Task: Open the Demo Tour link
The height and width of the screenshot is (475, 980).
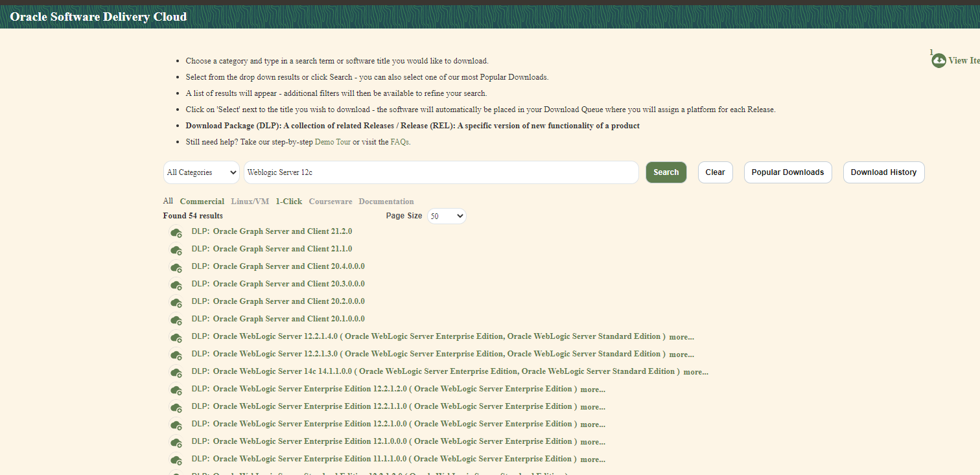Action: (x=332, y=142)
